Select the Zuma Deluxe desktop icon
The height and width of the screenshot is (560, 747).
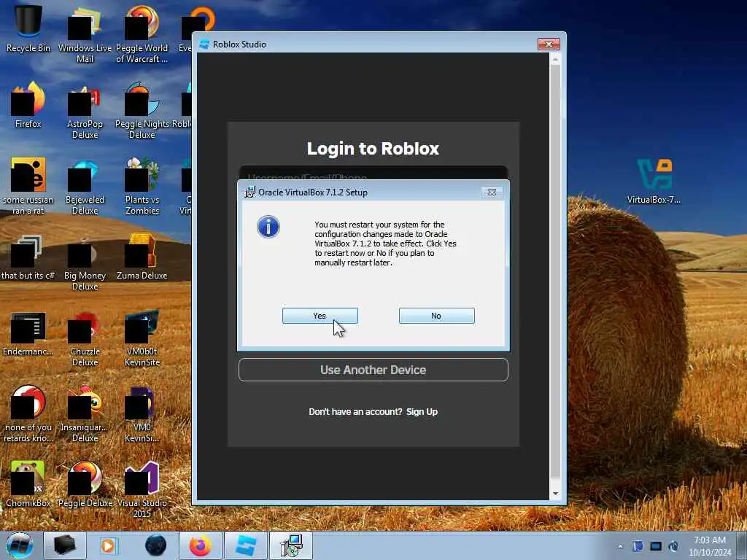click(142, 256)
